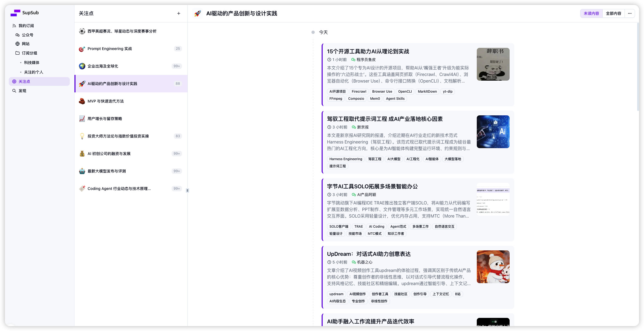This screenshot has height=331, width=644.
Task: Click the soccer ball icon for 西甲英超赛况
Action: (x=82, y=31)
